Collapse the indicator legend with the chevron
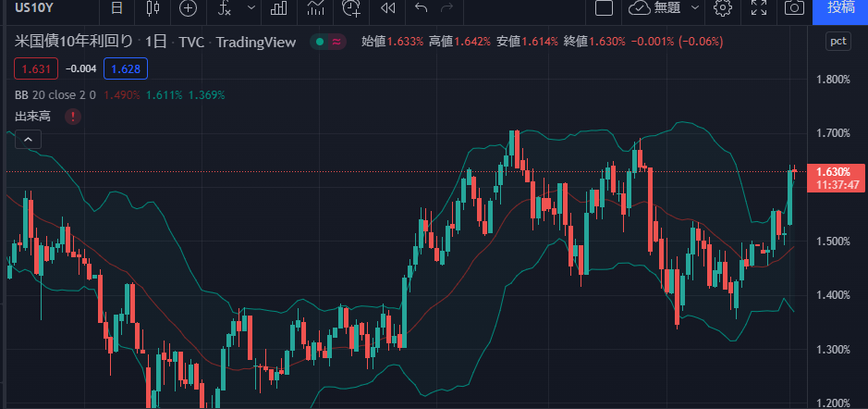The image size is (868, 409). [28, 140]
